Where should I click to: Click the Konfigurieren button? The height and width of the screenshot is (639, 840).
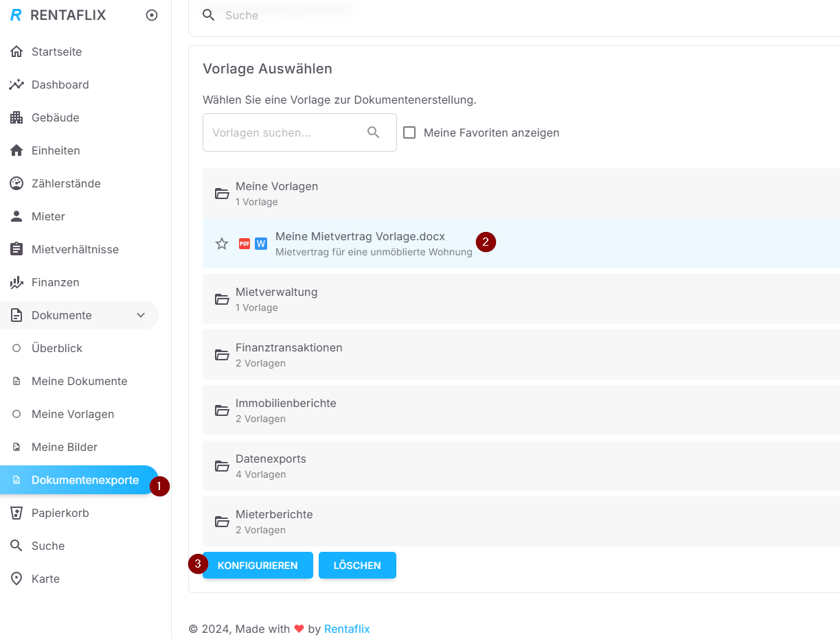click(258, 566)
